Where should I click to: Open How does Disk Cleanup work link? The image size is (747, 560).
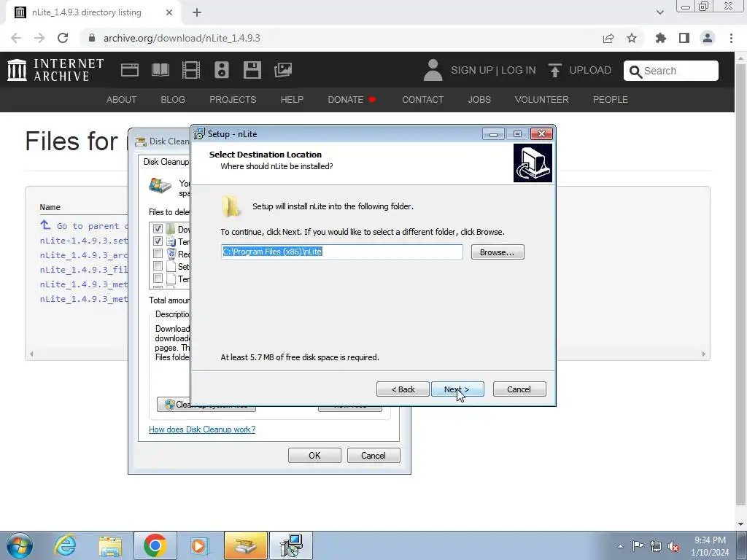coord(202,429)
